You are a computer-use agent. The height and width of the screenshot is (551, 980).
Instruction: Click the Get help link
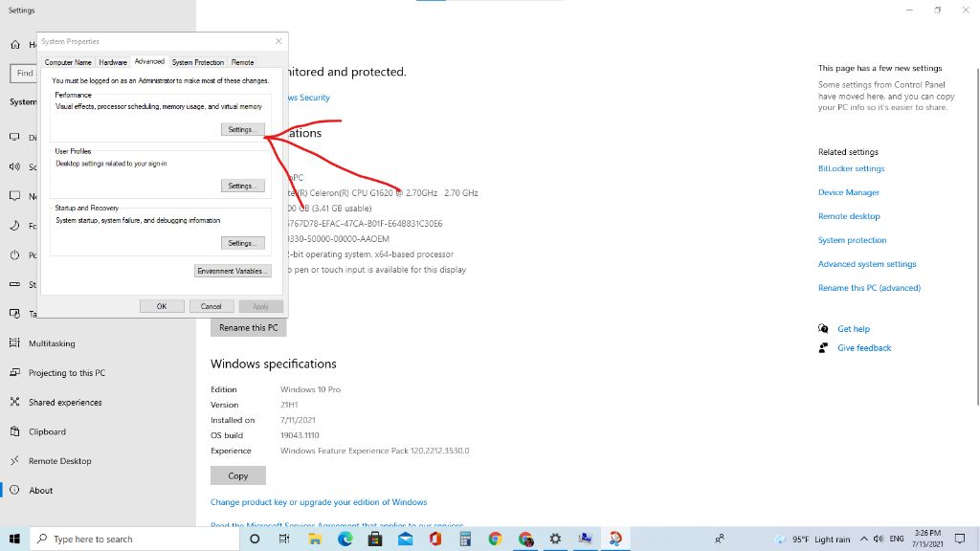[x=853, y=329]
